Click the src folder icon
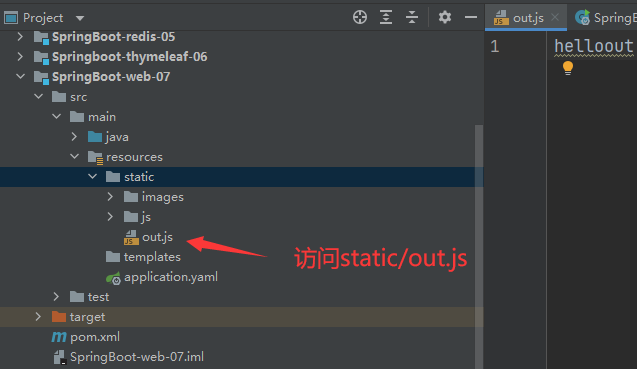637x369 pixels. (x=59, y=97)
